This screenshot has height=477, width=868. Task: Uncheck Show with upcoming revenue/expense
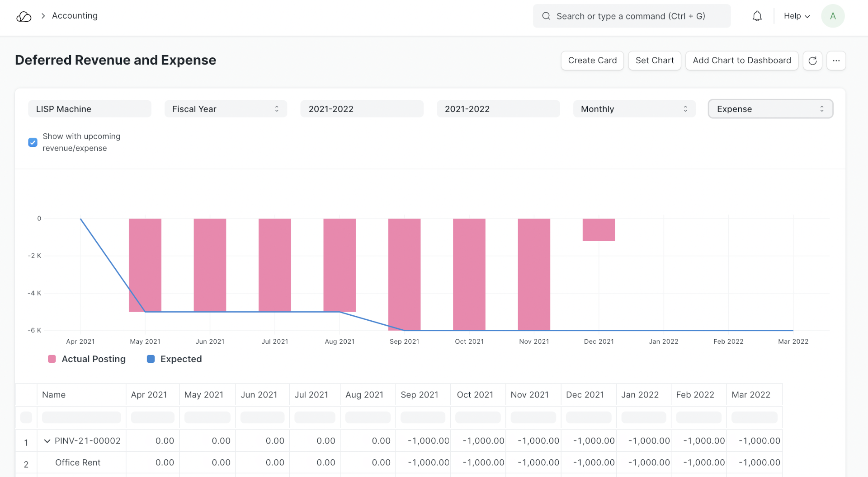[x=33, y=142]
